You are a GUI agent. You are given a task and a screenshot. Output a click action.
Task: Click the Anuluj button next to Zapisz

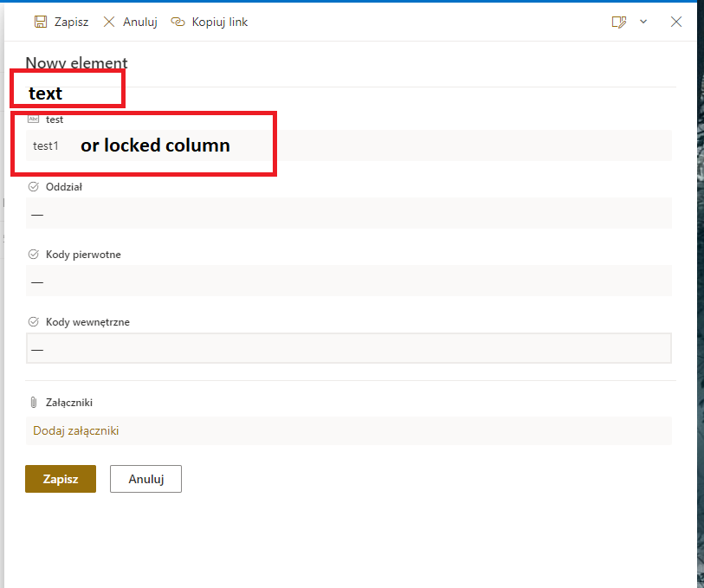click(145, 478)
